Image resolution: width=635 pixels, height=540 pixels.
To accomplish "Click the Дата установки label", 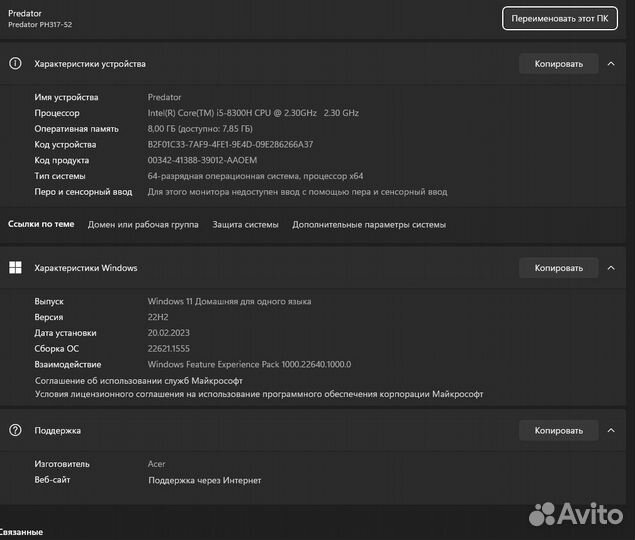I will pyautogui.click(x=65, y=333).
